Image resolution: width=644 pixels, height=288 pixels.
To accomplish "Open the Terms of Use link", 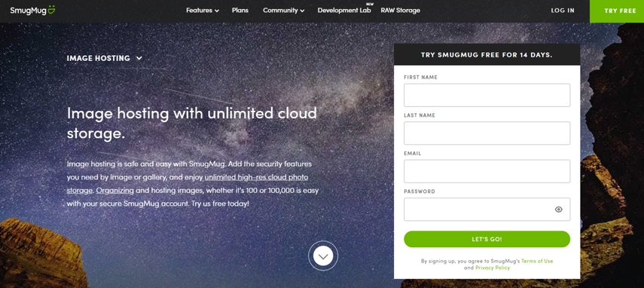I will coord(537,261).
